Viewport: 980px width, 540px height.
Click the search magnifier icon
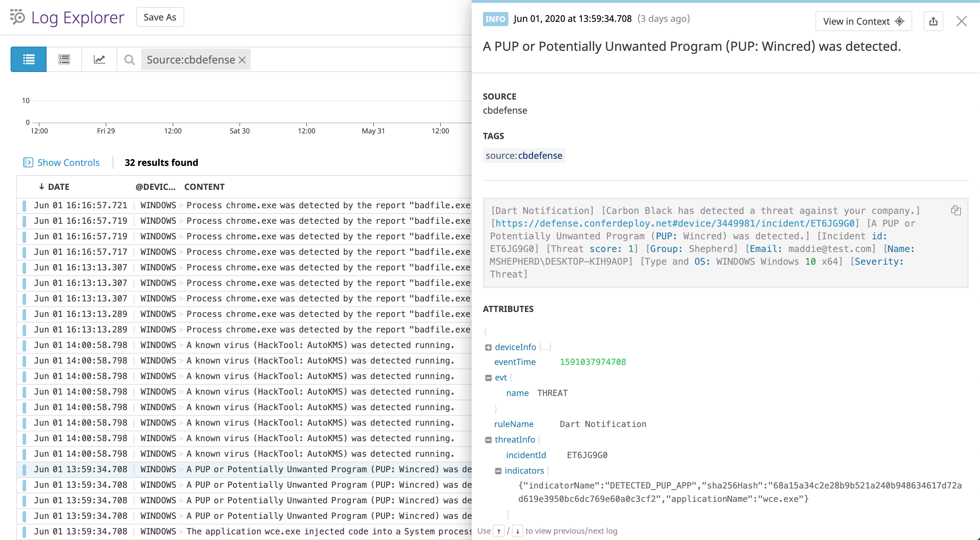tap(129, 60)
